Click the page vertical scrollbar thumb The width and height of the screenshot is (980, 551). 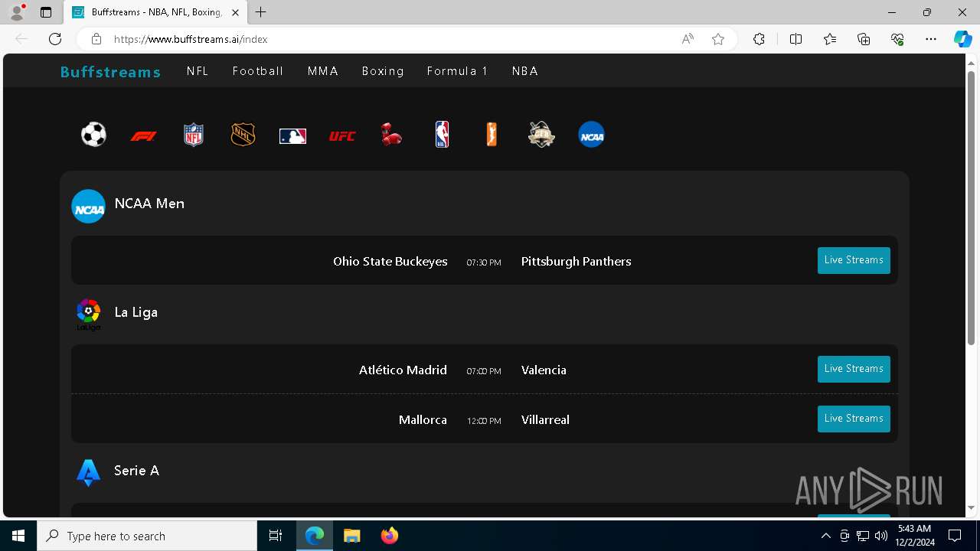click(972, 207)
